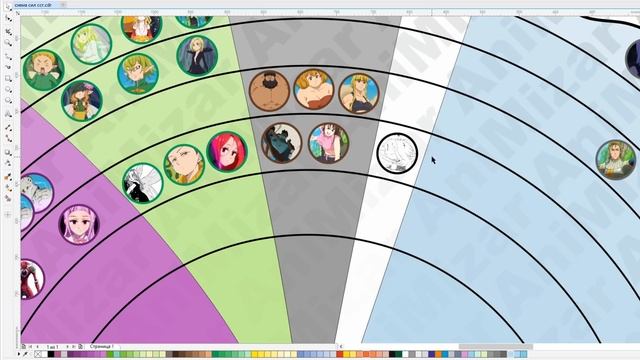Select pale green-haired girl portrait
Screen dimensions: 640x360
91,44
